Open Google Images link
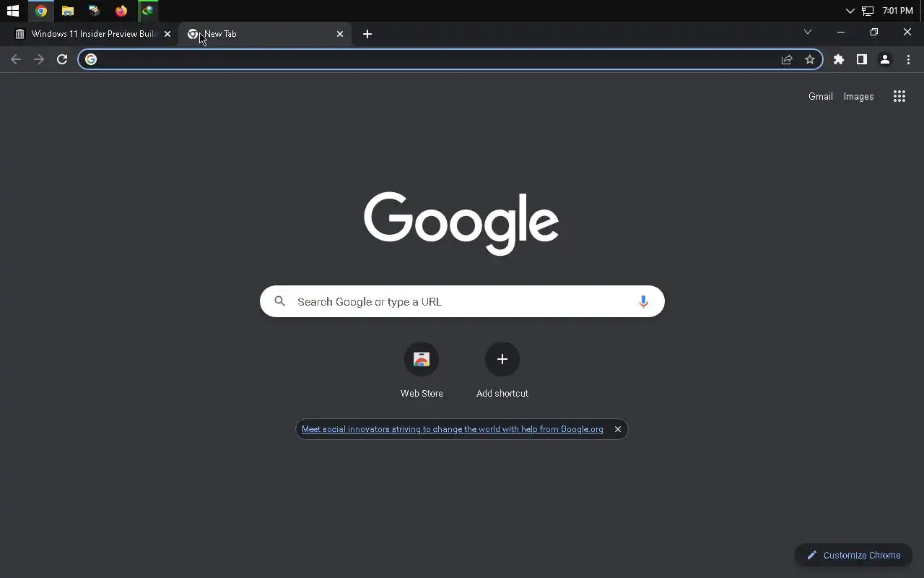924x578 pixels. [x=859, y=96]
